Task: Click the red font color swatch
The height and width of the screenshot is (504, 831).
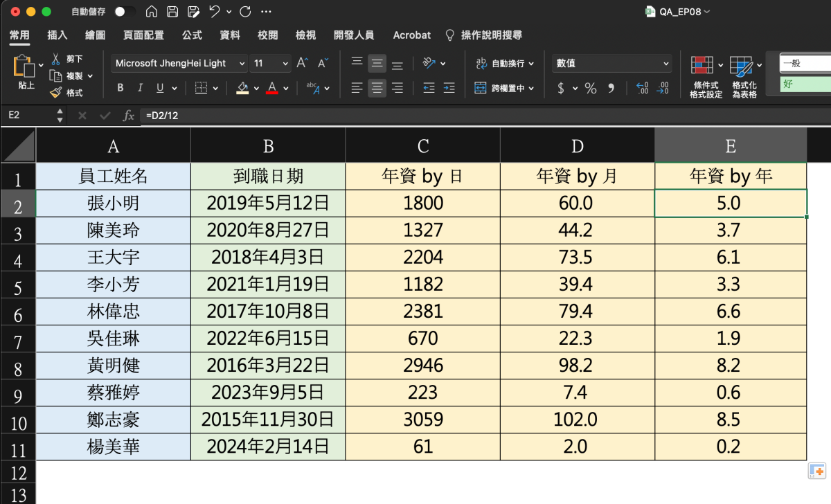Action: [272, 88]
